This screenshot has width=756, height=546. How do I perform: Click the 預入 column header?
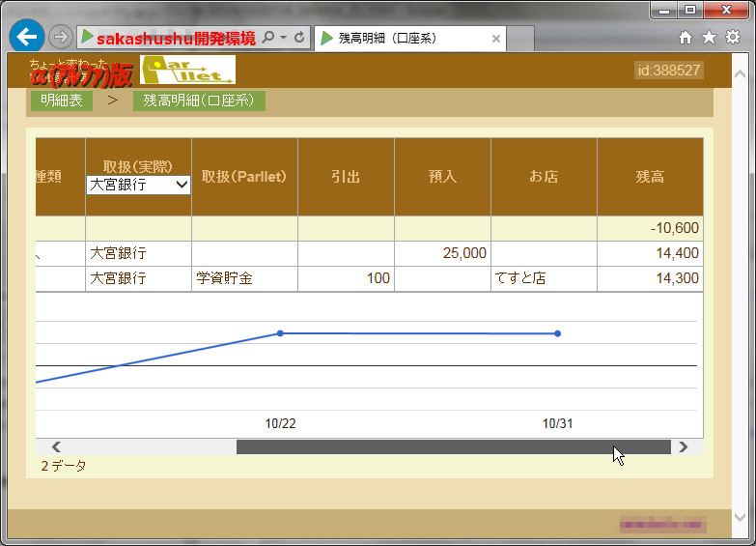tap(442, 177)
